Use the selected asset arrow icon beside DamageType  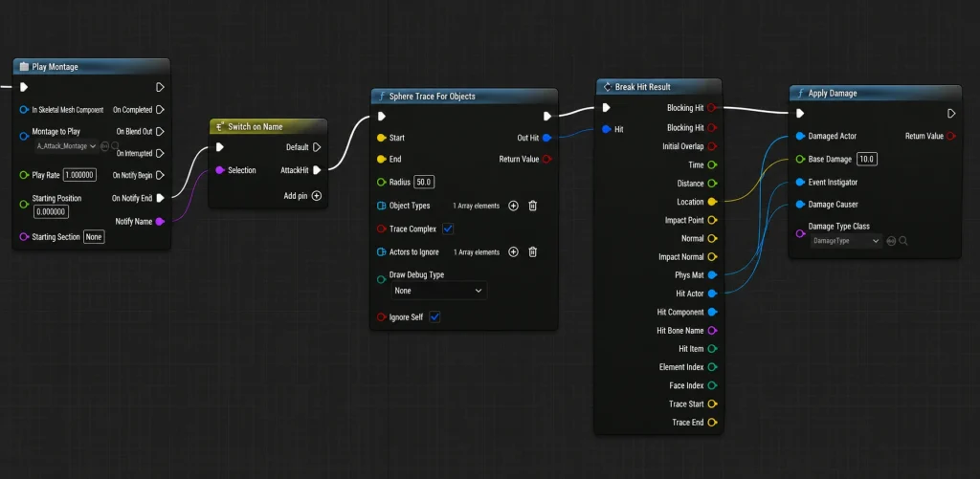(891, 240)
